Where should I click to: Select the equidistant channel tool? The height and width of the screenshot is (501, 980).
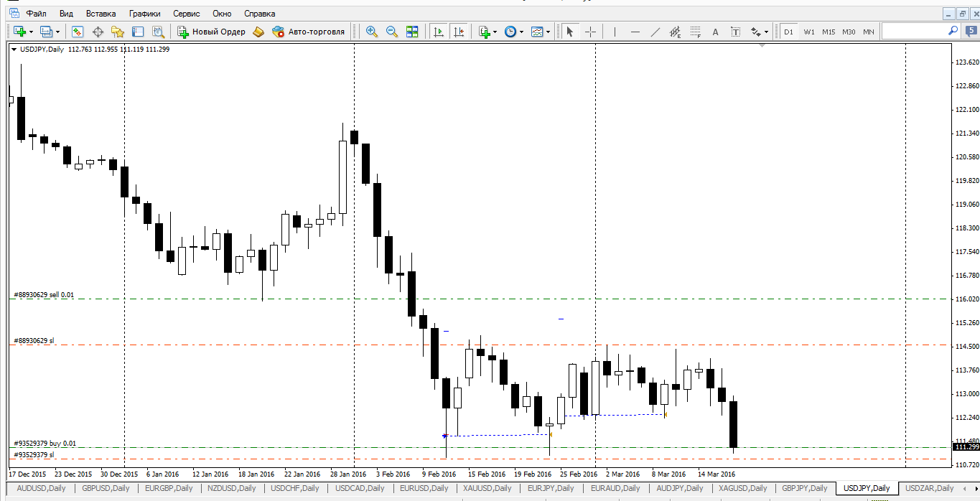(675, 32)
